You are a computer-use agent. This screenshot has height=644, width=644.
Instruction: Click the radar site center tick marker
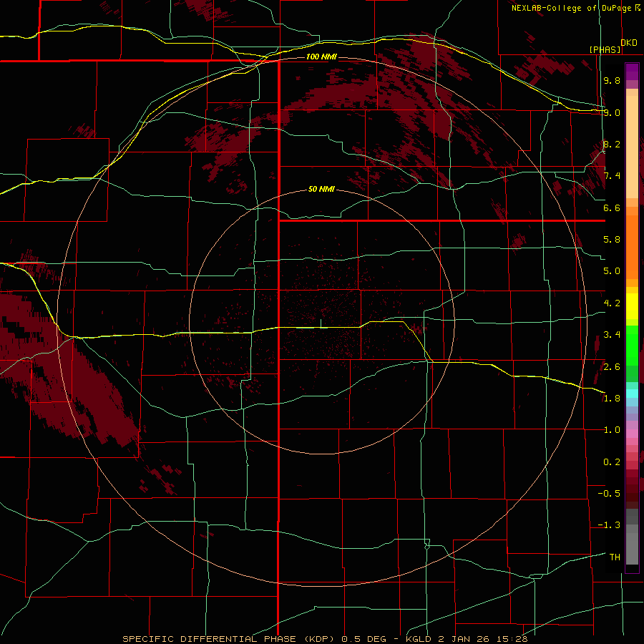pos(321,323)
